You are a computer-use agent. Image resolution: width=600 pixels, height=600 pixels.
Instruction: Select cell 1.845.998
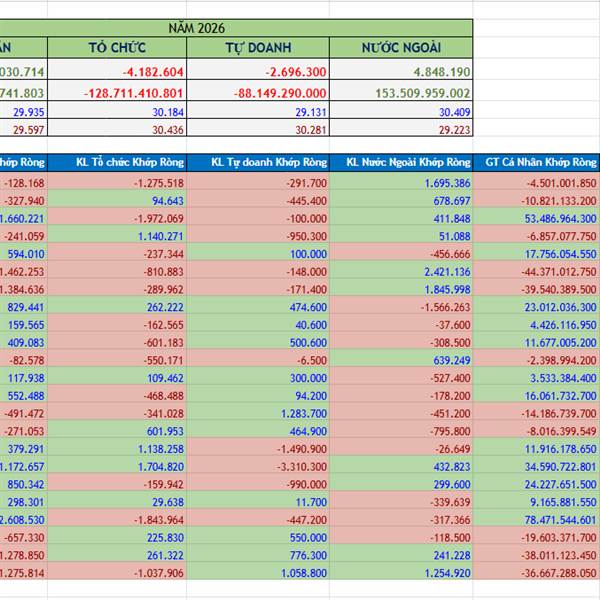point(401,288)
